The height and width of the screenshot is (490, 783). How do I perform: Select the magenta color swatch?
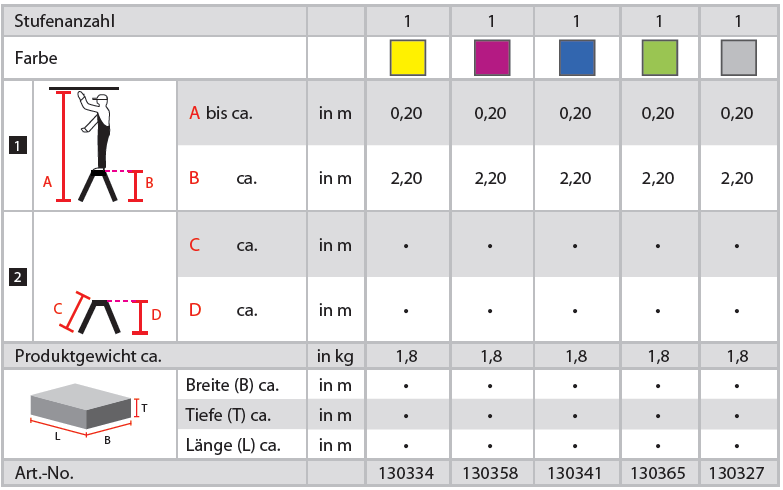click(491, 58)
